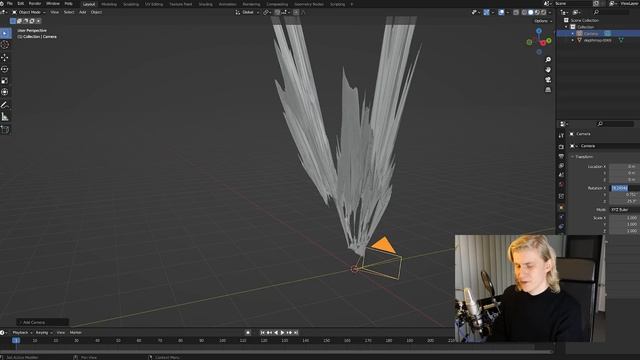Open the Global transform orientation dropdown
The height and width of the screenshot is (360, 640).
[247, 12]
